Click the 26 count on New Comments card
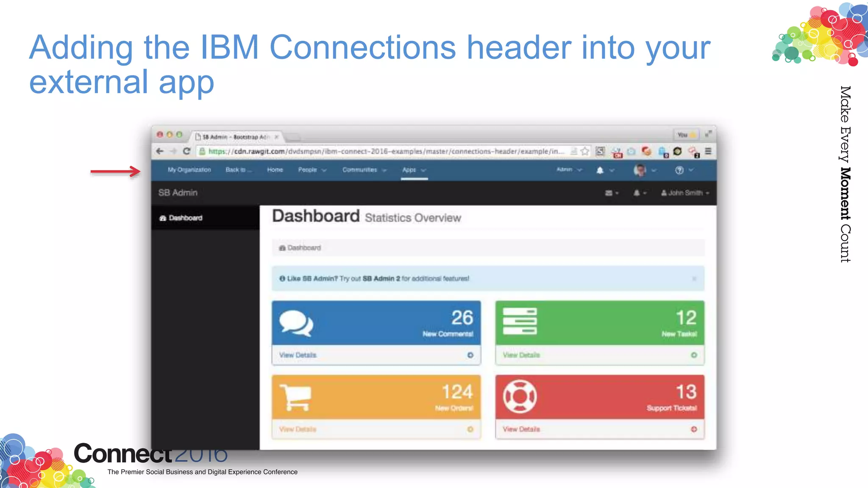Image resolution: width=868 pixels, height=488 pixels. (x=462, y=318)
